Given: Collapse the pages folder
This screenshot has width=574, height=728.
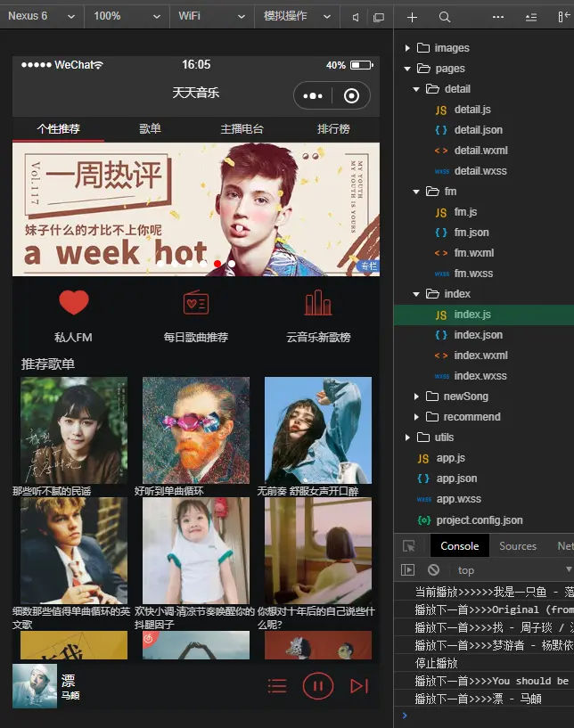Looking at the screenshot, I should click(407, 69).
